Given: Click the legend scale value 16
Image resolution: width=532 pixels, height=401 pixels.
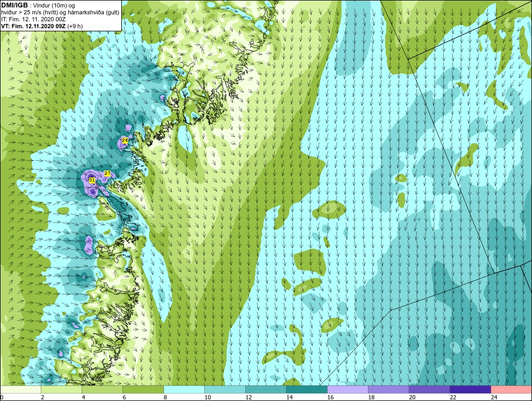Looking at the screenshot, I should tap(330, 397).
